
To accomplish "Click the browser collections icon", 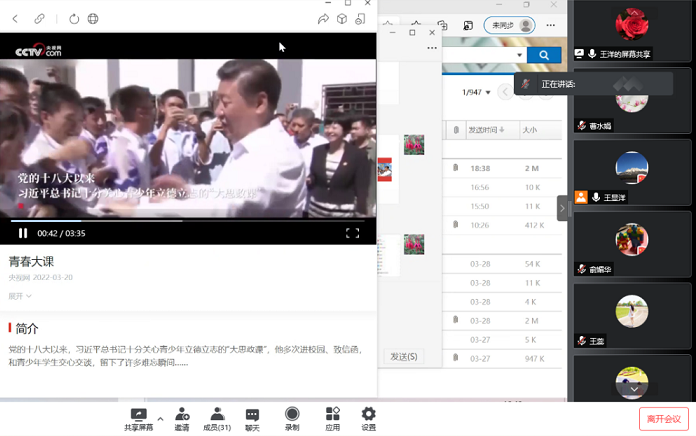I will (442, 25).
